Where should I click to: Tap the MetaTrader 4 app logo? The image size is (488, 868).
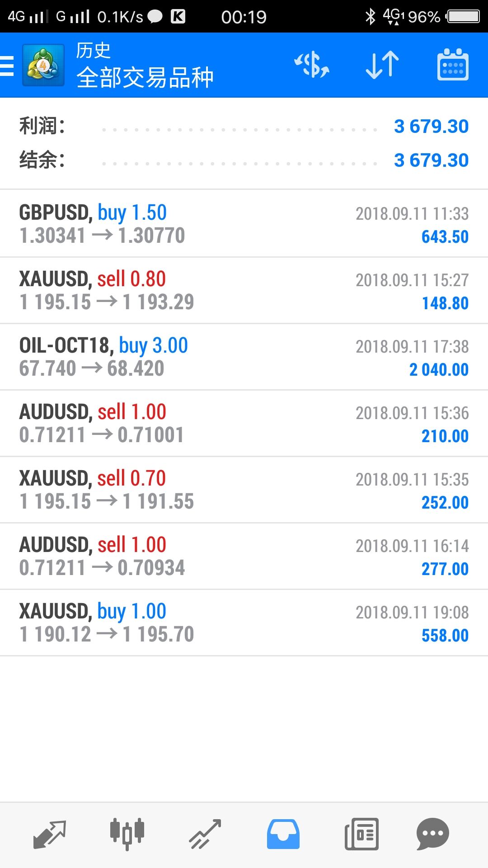43,66
